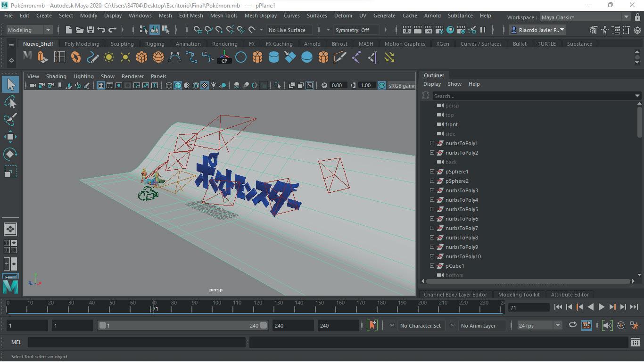Expand nurbsToPoly10 in the Outliner

[x=432, y=256]
